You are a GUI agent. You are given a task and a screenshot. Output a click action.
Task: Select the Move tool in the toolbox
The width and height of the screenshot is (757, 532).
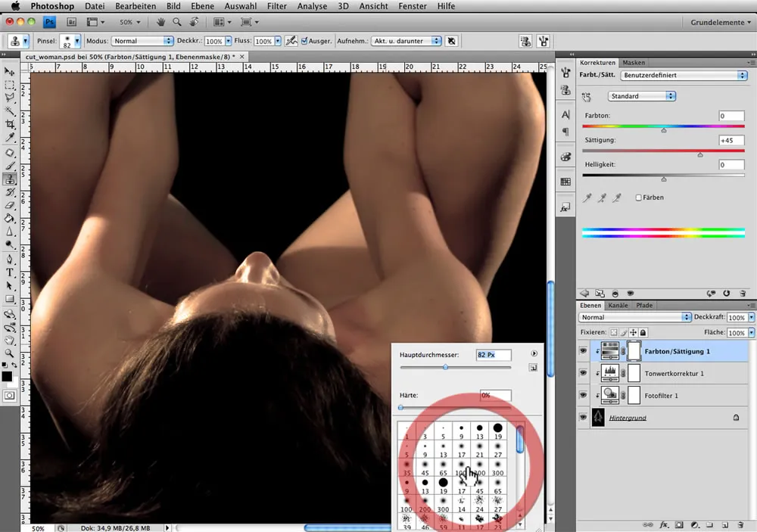pos(10,71)
